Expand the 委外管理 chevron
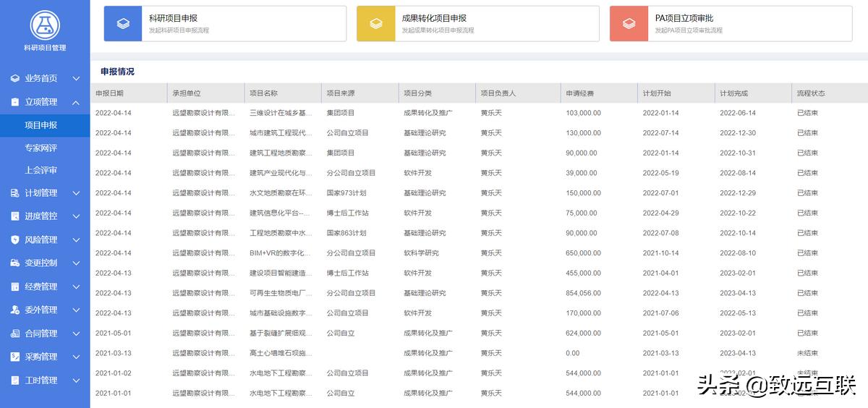The image size is (868, 408). click(x=76, y=310)
